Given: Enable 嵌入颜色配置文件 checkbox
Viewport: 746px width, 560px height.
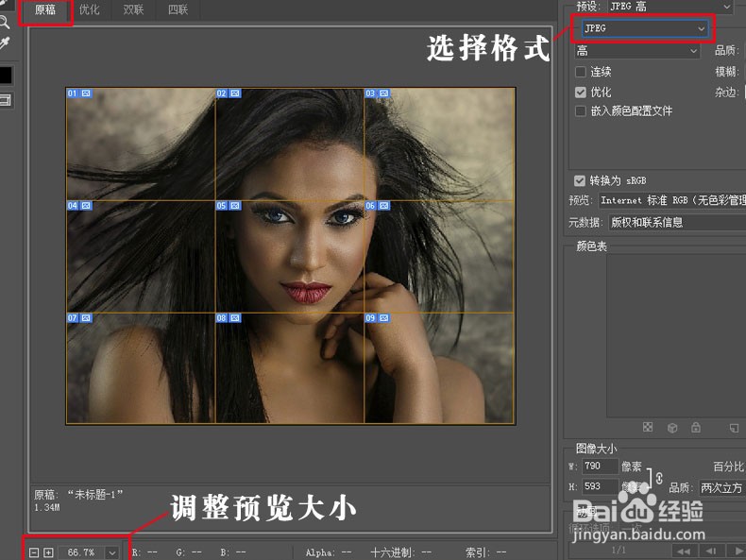Looking at the screenshot, I should click(x=581, y=110).
